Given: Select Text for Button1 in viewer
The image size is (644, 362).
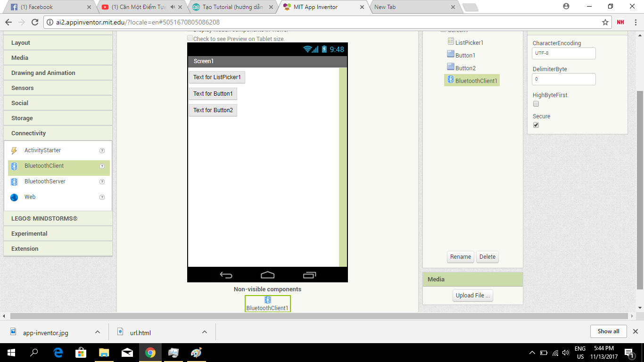Looking at the screenshot, I should (213, 94).
